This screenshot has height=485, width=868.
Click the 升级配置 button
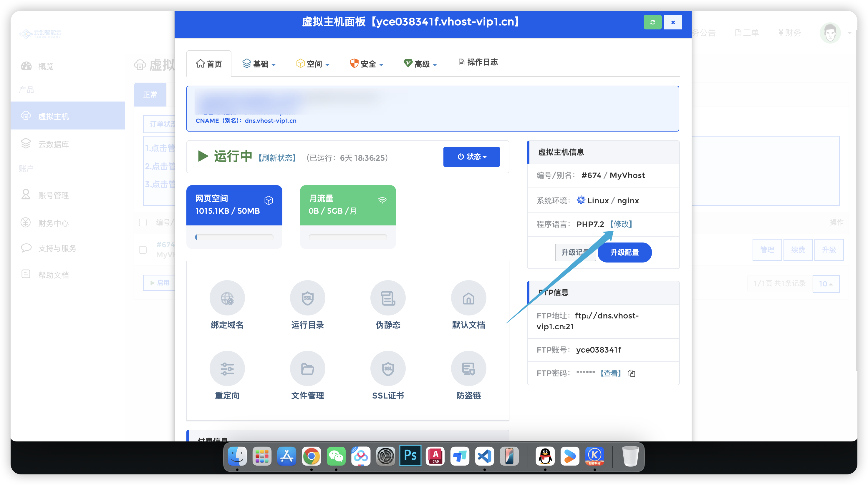(625, 252)
